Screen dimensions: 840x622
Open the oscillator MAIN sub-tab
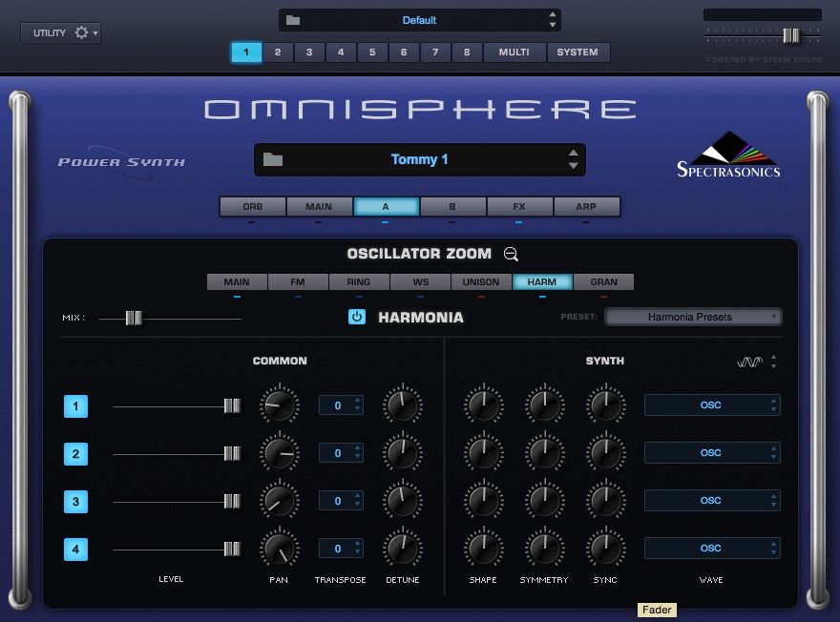click(x=237, y=282)
